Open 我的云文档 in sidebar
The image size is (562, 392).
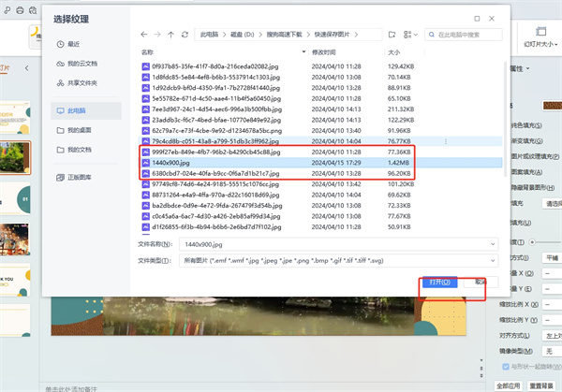82,64
